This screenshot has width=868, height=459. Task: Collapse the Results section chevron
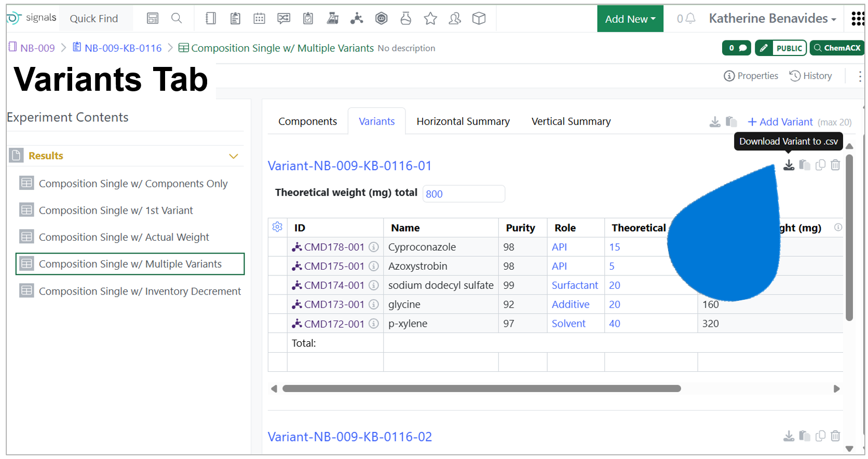(234, 156)
